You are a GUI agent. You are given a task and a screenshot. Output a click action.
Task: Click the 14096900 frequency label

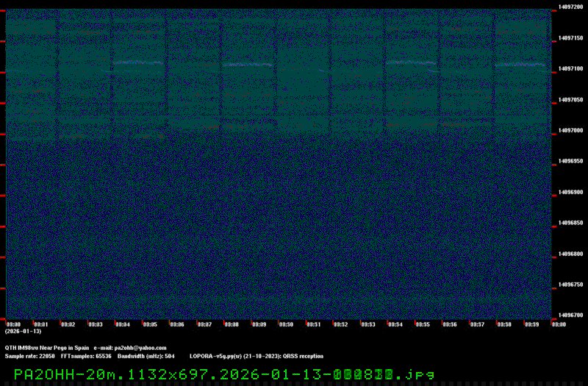pyautogui.click(x=570, y=192)
